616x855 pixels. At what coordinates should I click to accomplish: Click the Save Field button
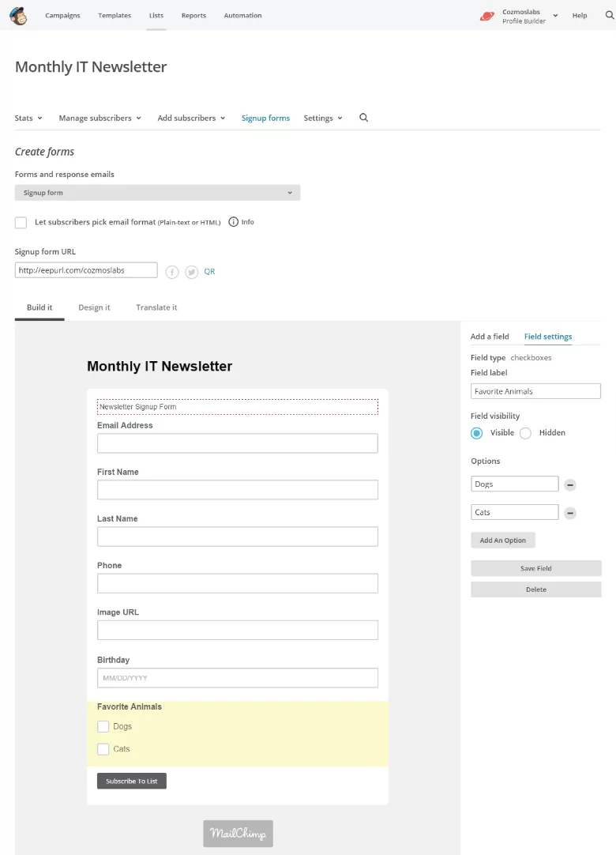pyautogui.click(x=536, y=568)
